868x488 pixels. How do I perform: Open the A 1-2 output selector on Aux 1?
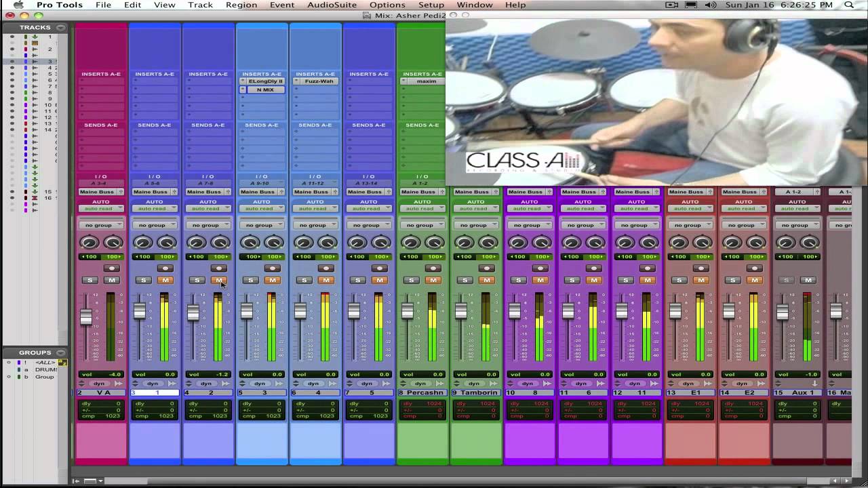[x=797, y=192]
